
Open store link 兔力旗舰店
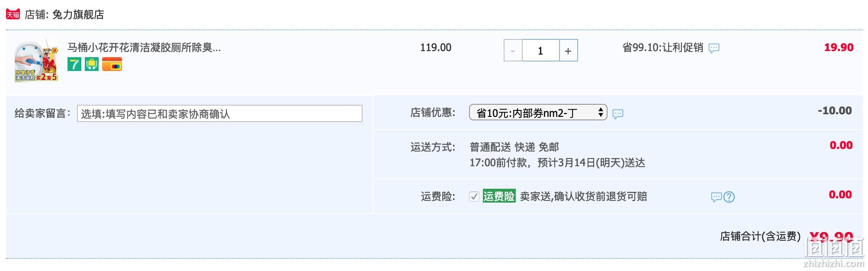[x=78, y=15]
